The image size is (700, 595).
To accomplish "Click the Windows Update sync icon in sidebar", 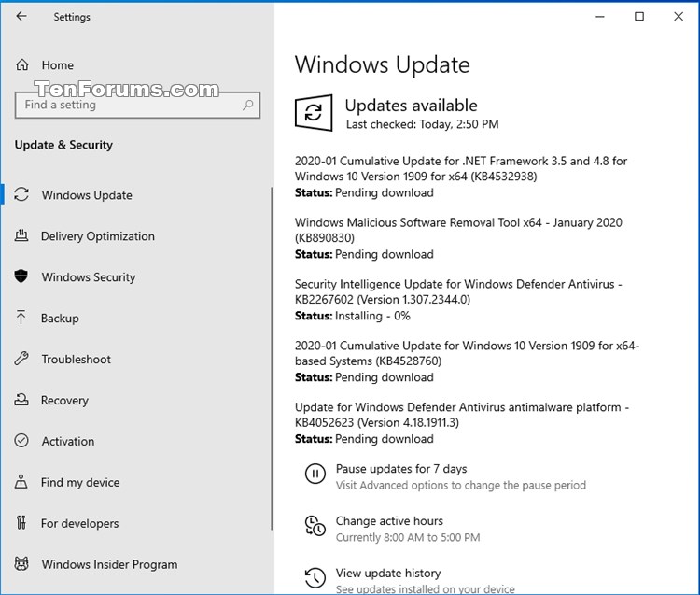I will 21,194.
